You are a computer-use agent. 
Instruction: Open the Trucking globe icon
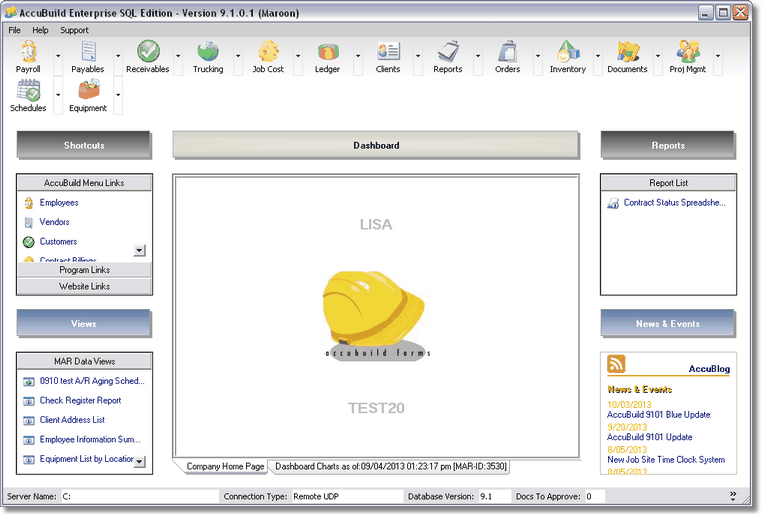[x=208, y=52]
